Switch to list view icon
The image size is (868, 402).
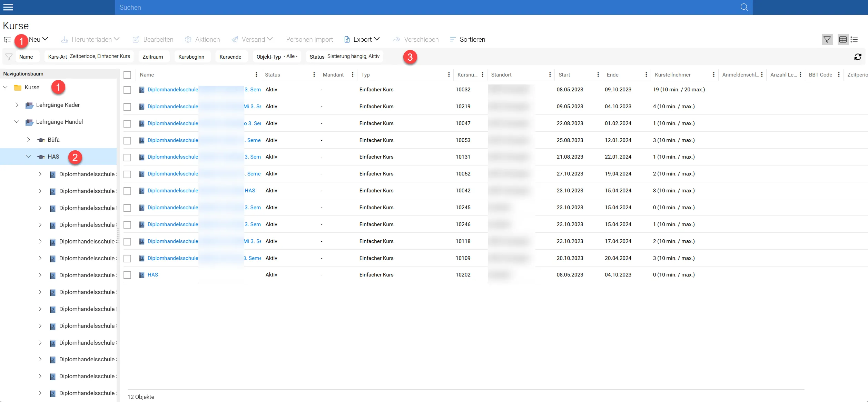[x=854, y=40]
